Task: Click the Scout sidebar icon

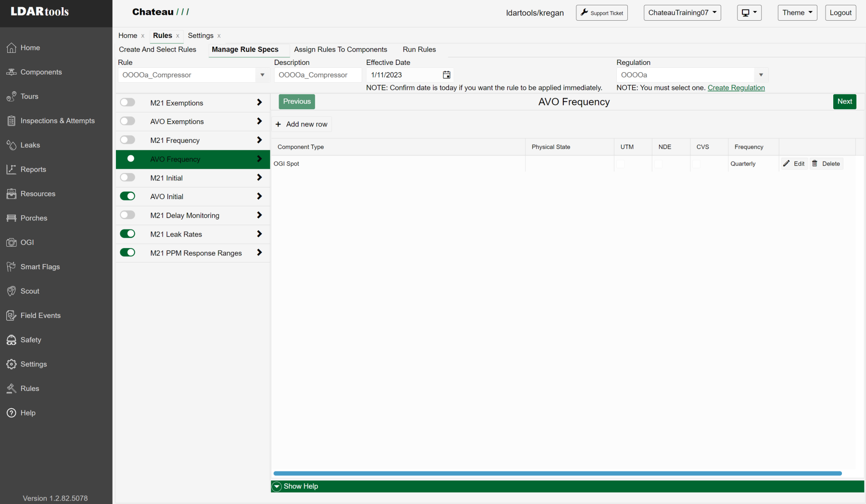Action: 11,291
